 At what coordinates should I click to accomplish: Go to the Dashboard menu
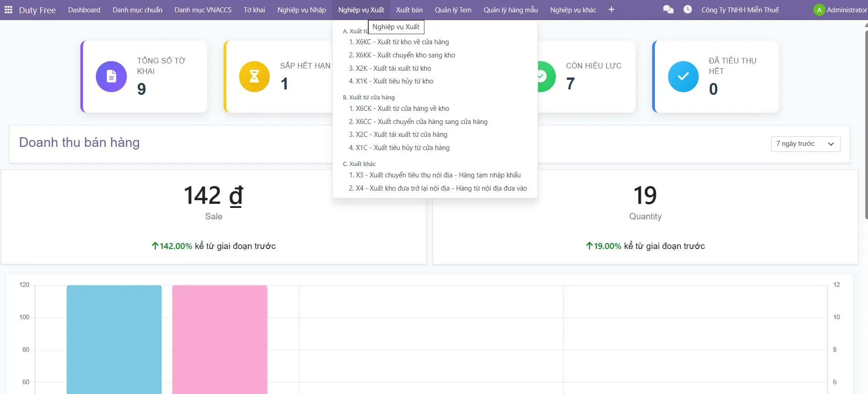(84, 10)
